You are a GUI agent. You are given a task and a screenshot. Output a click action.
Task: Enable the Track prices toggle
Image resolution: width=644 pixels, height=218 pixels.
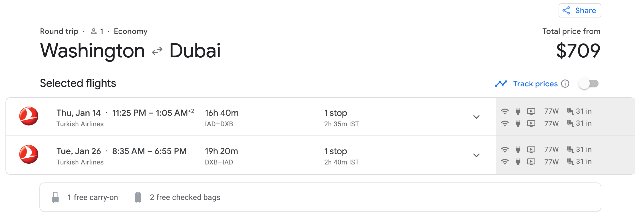coord(589,84)
